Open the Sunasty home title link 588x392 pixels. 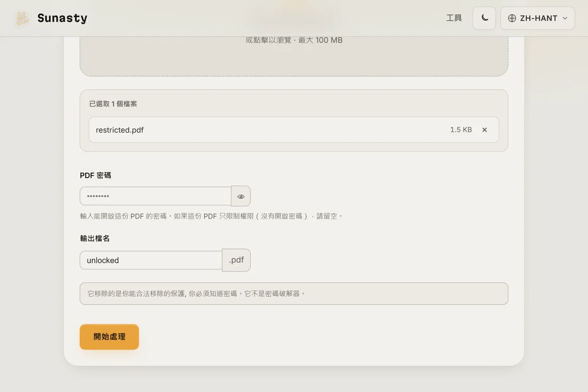[62, 18]
